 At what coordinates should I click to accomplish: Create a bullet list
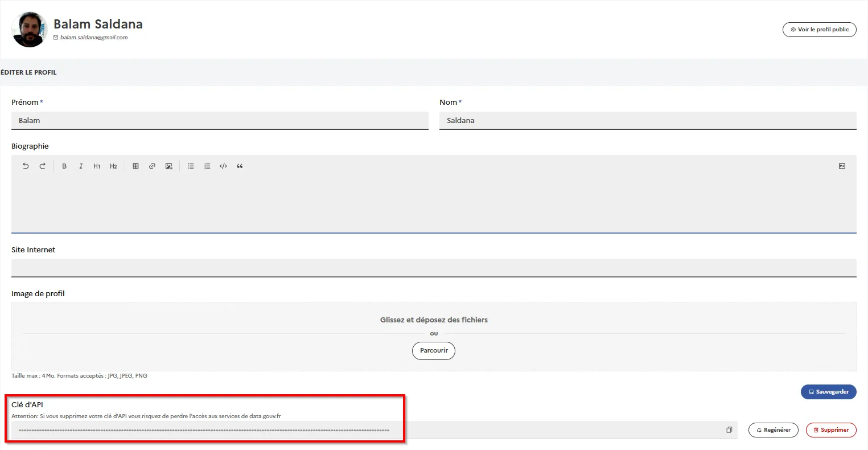(x=191, y=166)
